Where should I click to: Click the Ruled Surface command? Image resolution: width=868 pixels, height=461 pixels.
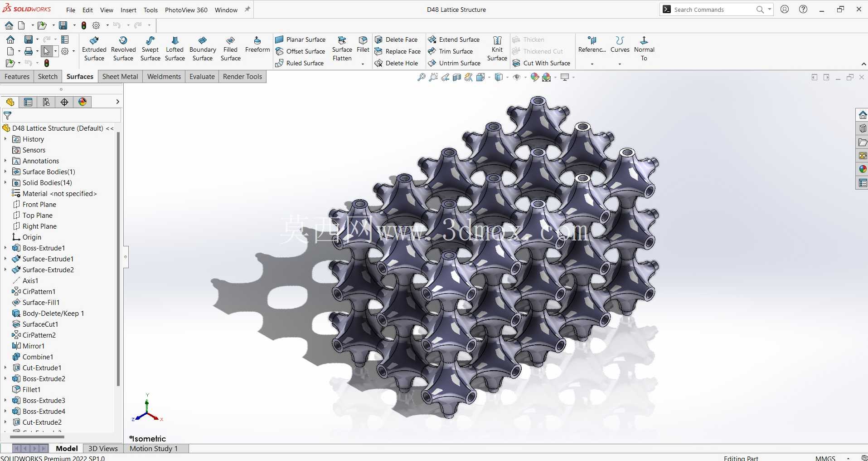[x=300, y=63]
